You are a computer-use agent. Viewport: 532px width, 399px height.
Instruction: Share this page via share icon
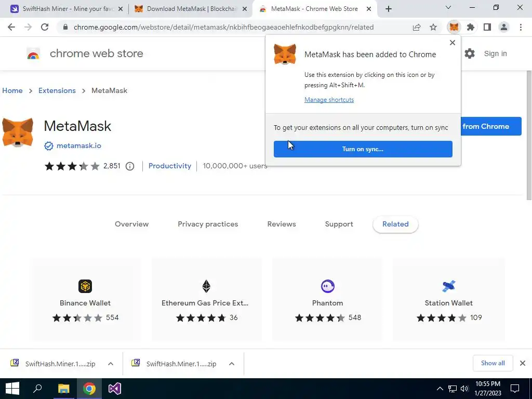pos(417,27)
